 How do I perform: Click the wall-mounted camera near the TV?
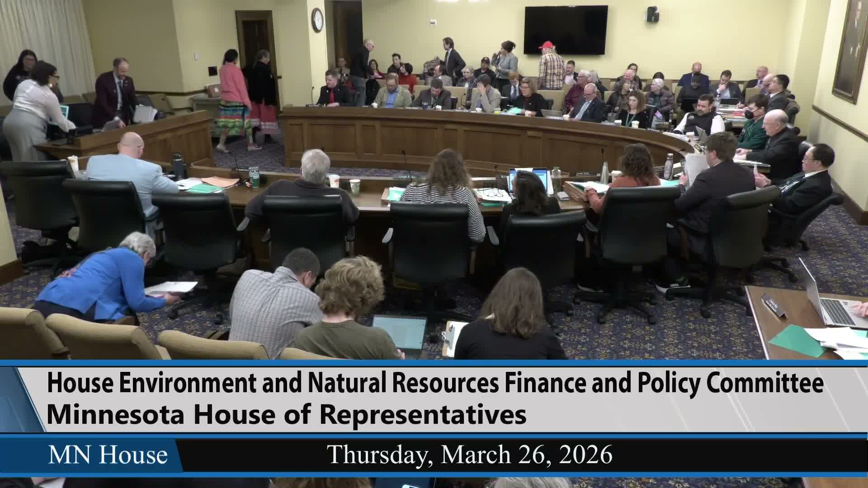click(652, 14)
